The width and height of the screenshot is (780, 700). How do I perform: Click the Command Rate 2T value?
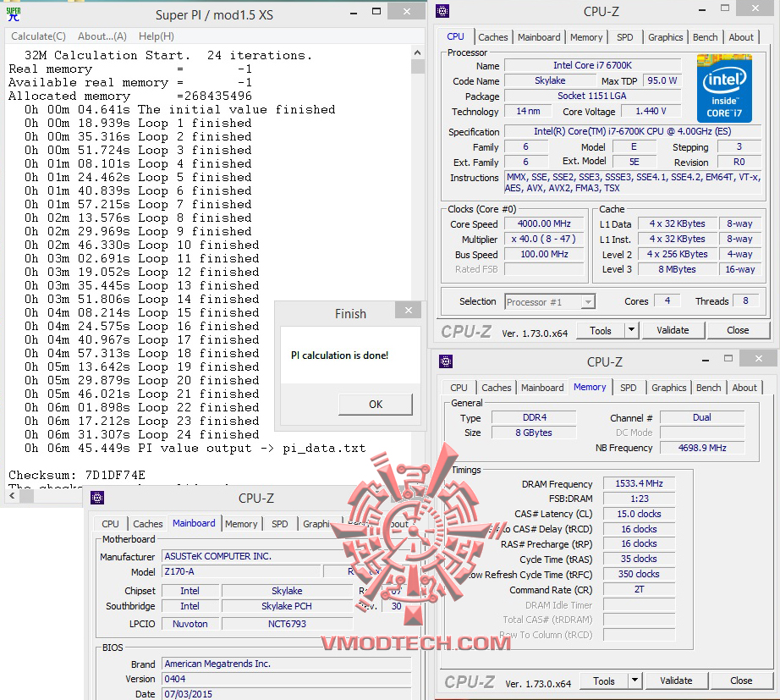[639, 589]
